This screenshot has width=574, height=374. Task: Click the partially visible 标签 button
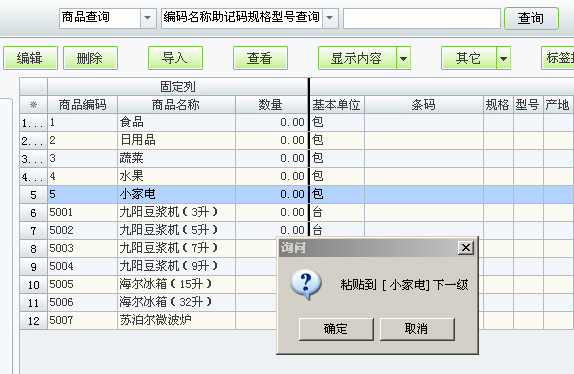558,58
